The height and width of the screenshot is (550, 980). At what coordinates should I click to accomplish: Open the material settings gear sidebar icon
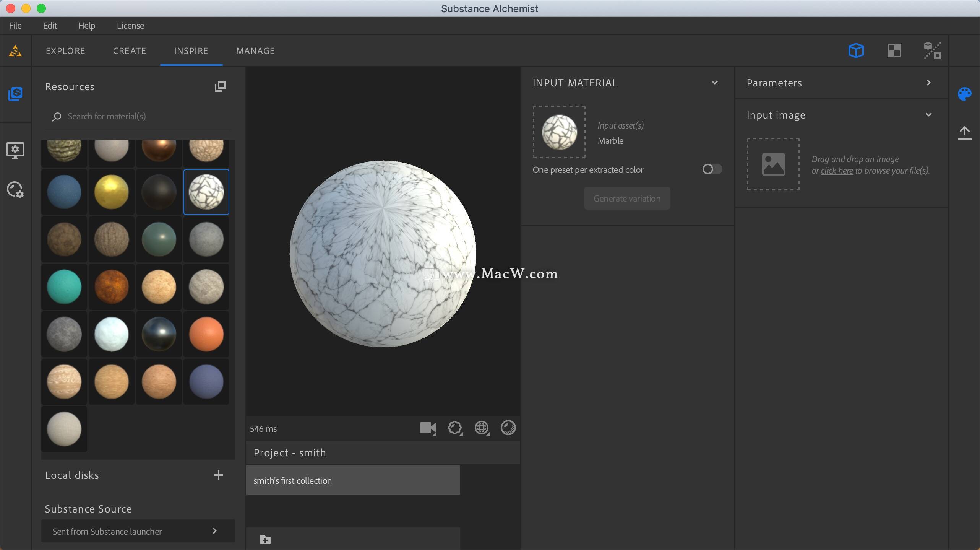click(x=15, y=189)
